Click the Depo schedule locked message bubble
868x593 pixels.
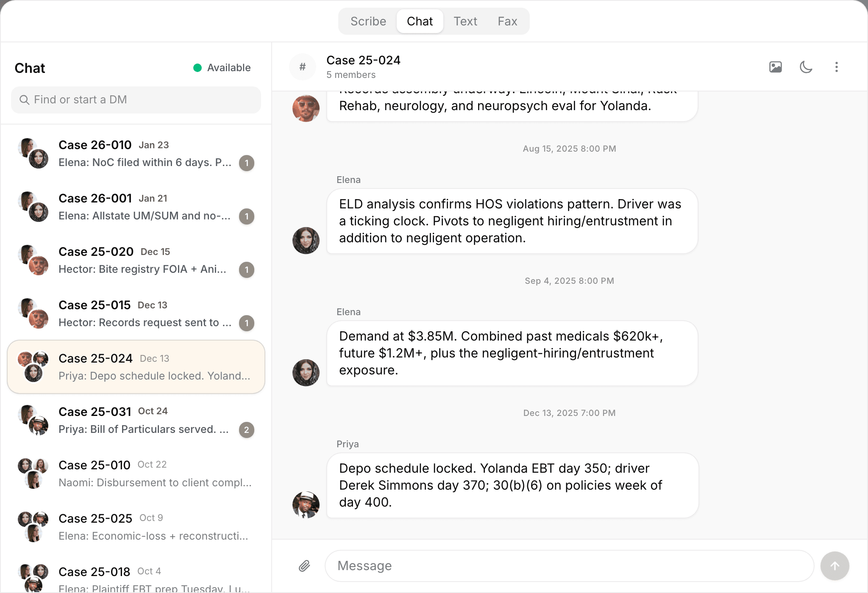click(512, 485)
